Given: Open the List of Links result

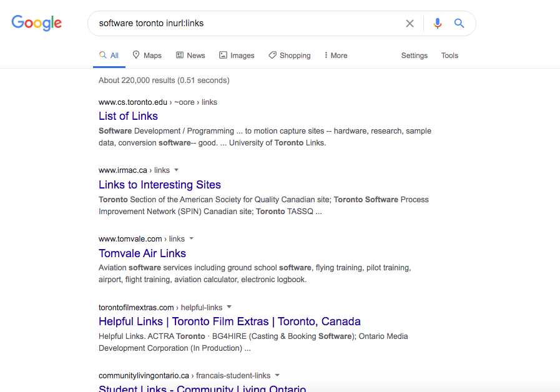Looking at the screenshot, I should [x=128, y=116].
